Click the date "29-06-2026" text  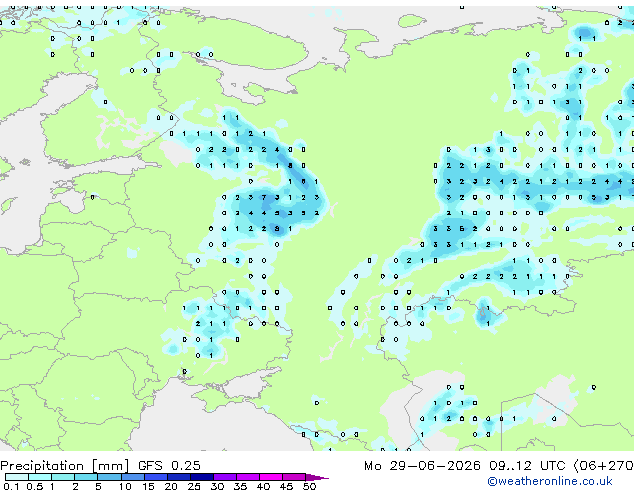(435, 466)
